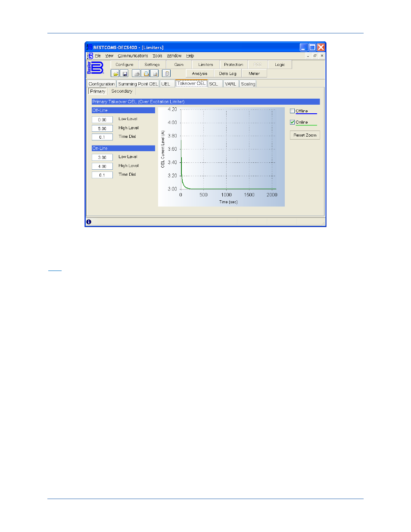Open the Communications menu
This screenshot has height=532, width=411.
click(x=133, y=56)
